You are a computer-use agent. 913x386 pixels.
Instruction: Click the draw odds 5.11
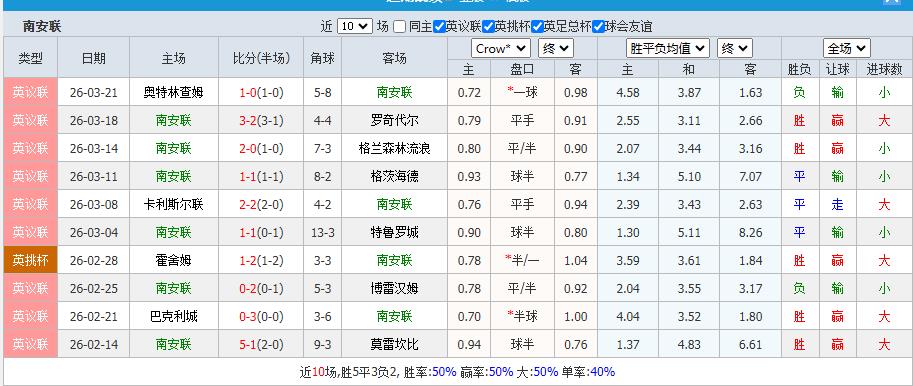(689, 232)
